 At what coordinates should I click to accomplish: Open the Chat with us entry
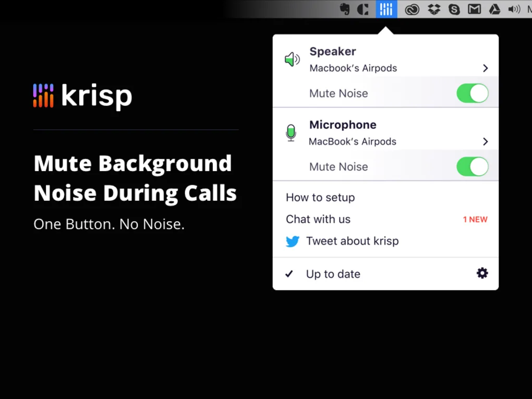[x=318, y=219]
